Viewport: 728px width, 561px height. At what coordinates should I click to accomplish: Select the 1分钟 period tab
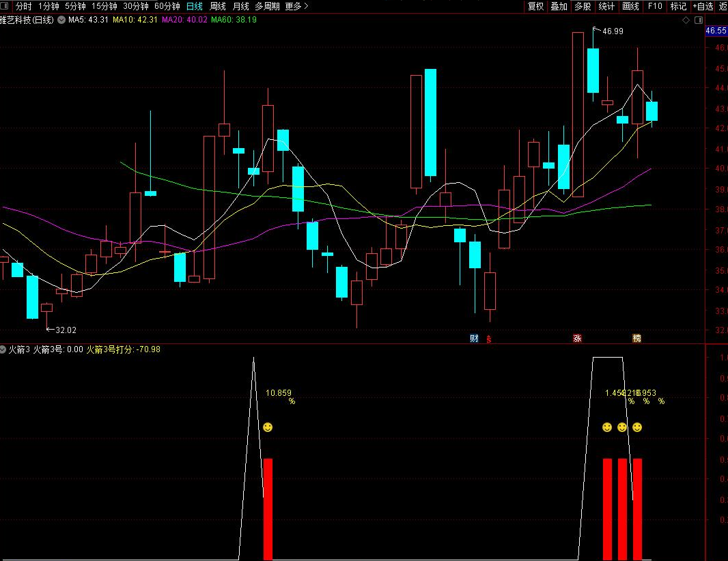[48, 6]
